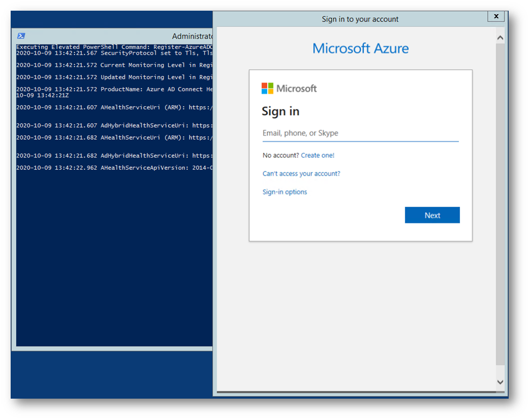Open Sign-in options

pyautogui.click(x=285, y=192)
